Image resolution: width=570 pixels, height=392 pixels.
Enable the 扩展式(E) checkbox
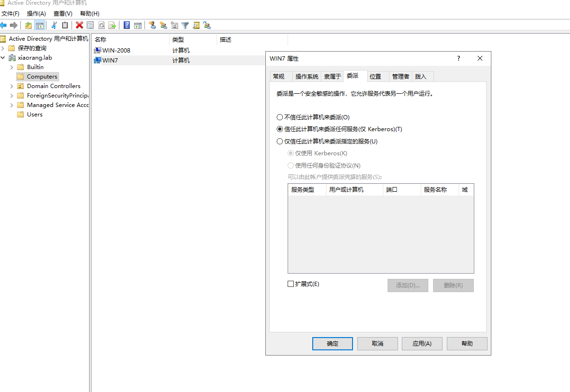(x=291, y=284)
